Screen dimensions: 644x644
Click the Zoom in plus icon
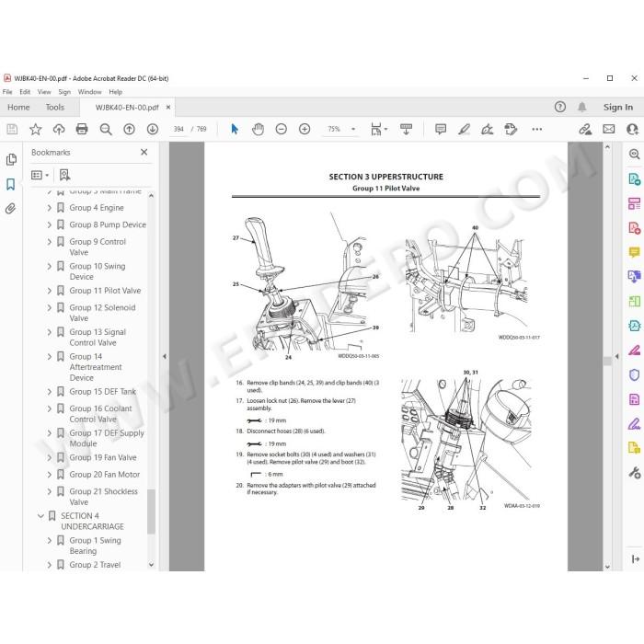305,130
